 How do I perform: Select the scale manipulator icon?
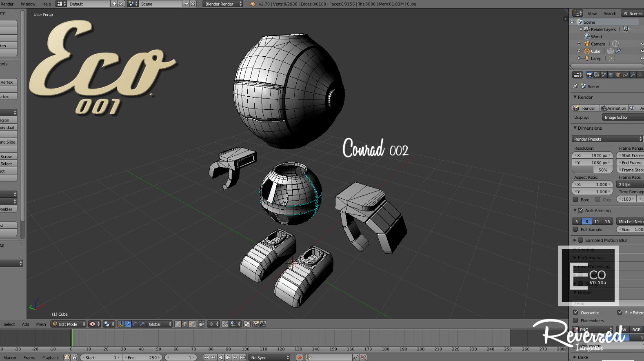142,324
